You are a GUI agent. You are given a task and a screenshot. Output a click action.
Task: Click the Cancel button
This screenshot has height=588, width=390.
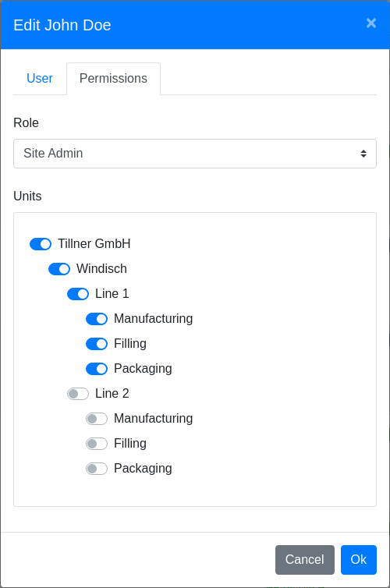pyautogui.click(x=305, y=559)
